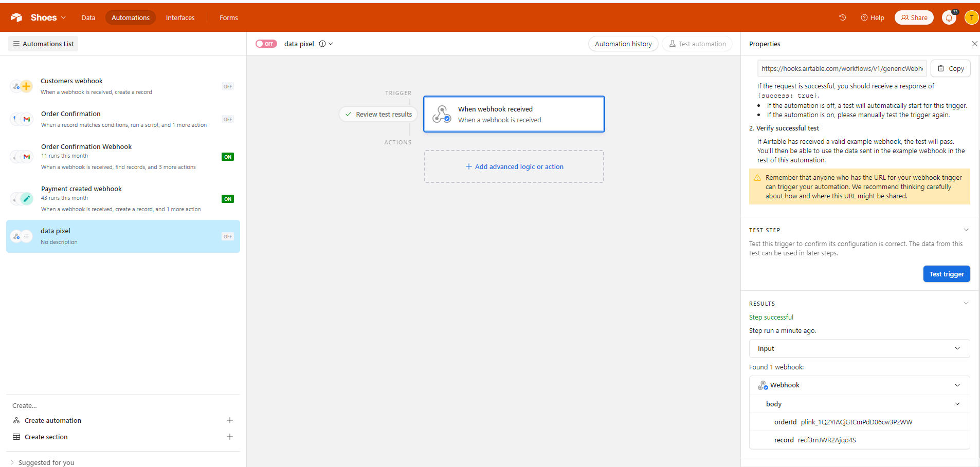Collapse the Test Step section

tap(966, 230)
